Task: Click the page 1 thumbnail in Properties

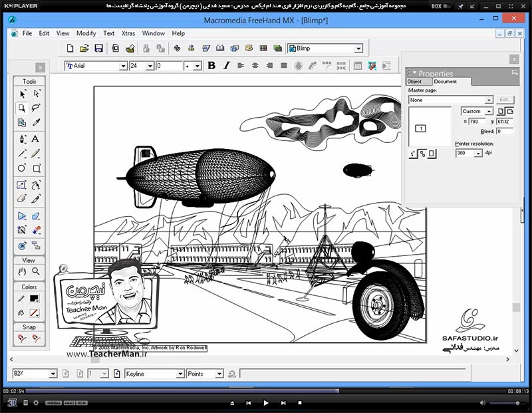Action: tap(420, 128)
